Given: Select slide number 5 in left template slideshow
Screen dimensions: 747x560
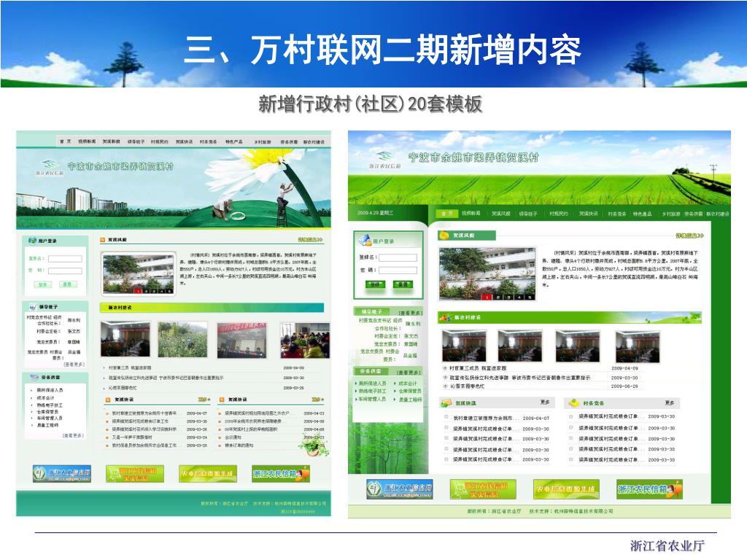Looking at the screenshot, I should [x=169, y=290].
